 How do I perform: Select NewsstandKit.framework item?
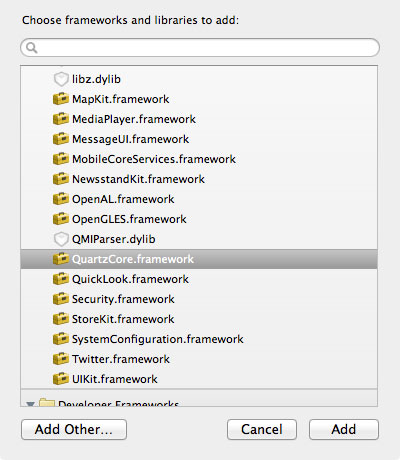coord(199,179)
